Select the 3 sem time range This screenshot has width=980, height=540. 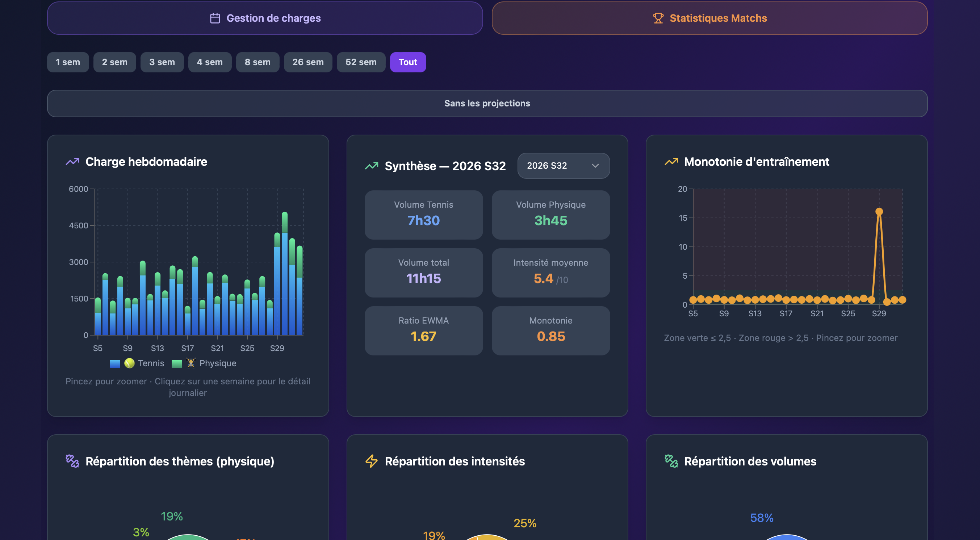[162, 62]
